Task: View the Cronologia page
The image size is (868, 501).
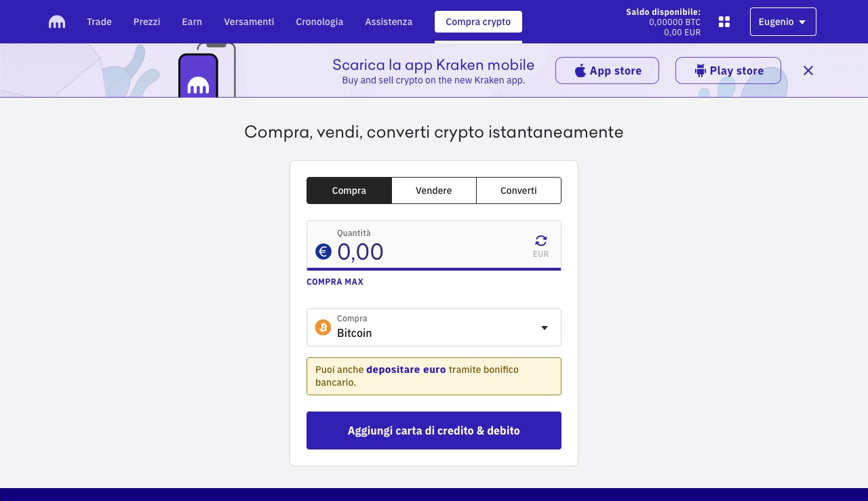Action: (x=319, y=22)
